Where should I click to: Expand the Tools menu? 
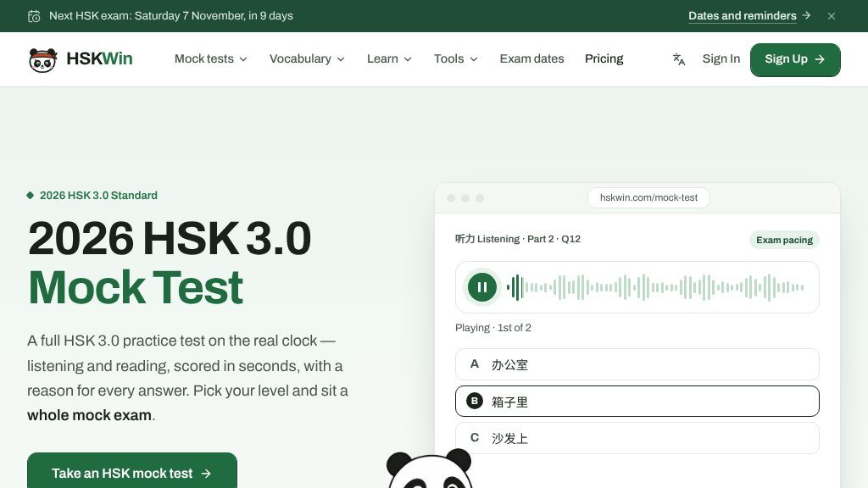(x=455, y=58)
